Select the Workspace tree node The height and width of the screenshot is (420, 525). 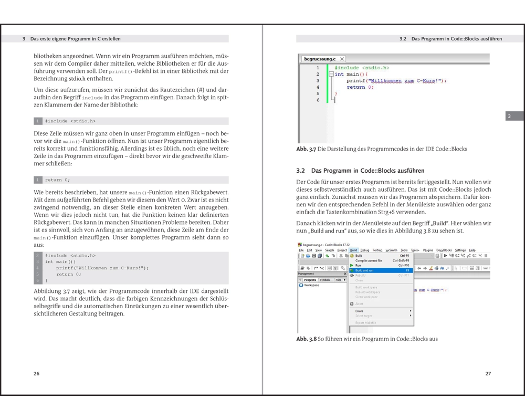(x=312, y=285)
